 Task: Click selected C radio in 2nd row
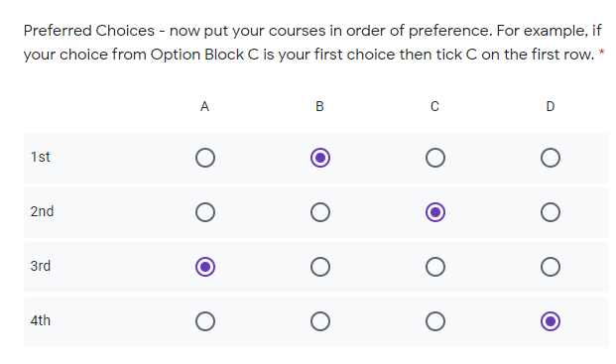435,212
